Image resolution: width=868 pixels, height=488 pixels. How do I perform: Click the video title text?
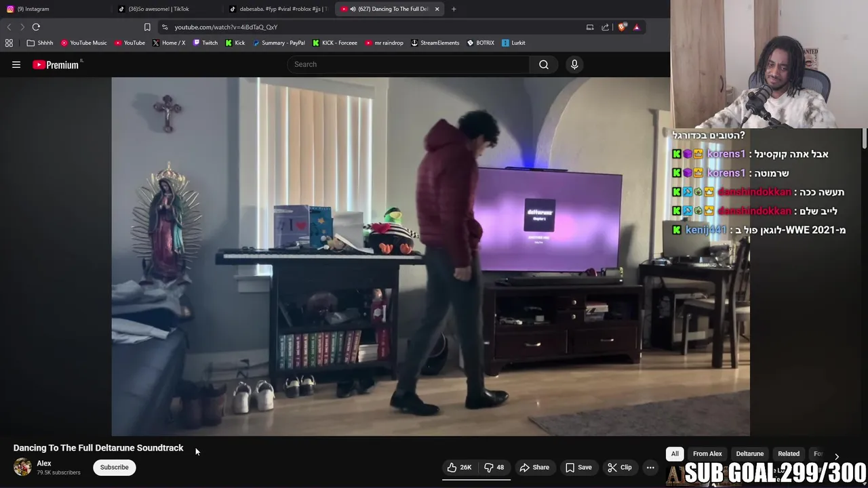(x=98, y=448)
